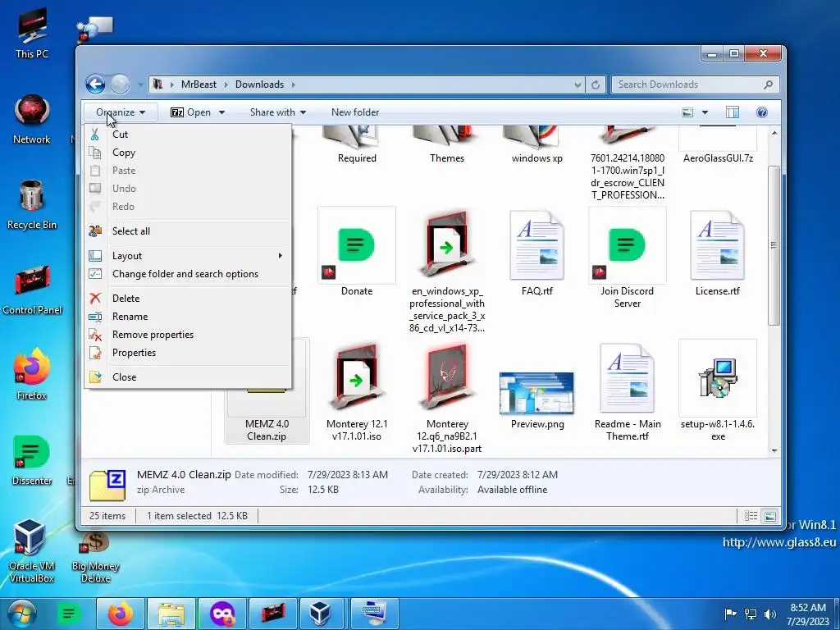The width and height of the screenshot is (840, 630).
Task: Click the volume speaker tray icon
Action: (x=769, y=614)
